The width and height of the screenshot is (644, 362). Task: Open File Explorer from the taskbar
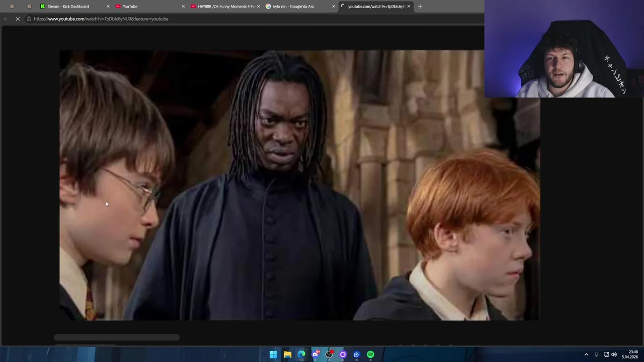click(287, 354)
